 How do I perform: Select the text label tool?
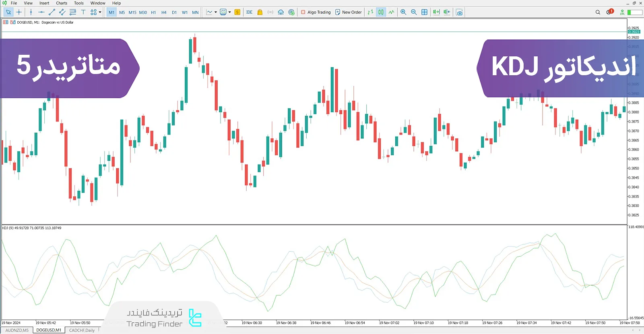point(83,12)
